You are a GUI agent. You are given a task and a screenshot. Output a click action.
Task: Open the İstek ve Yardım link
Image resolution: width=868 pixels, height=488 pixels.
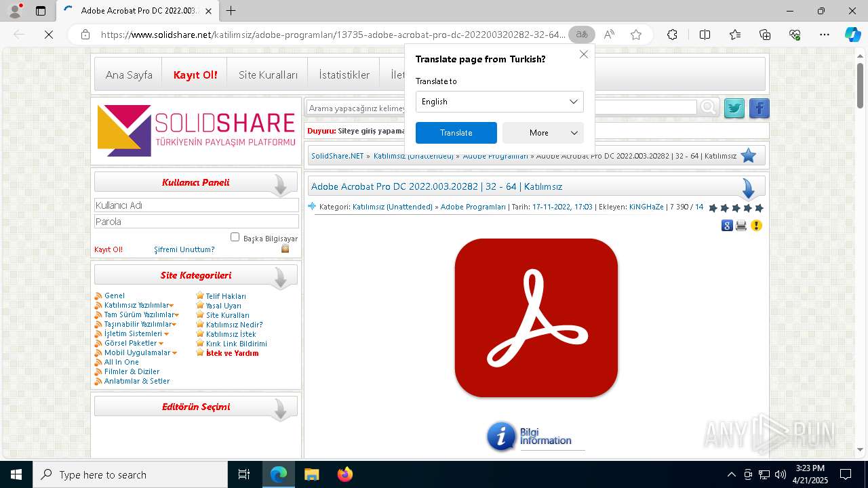pos(232,353)
